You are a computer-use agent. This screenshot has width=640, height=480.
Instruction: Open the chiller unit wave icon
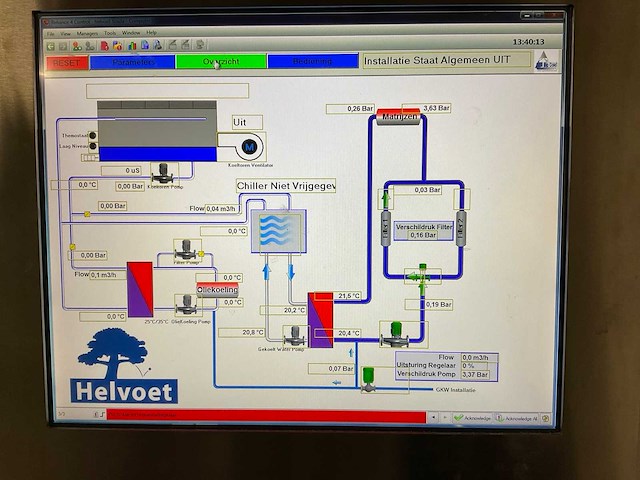click(277, 231)
